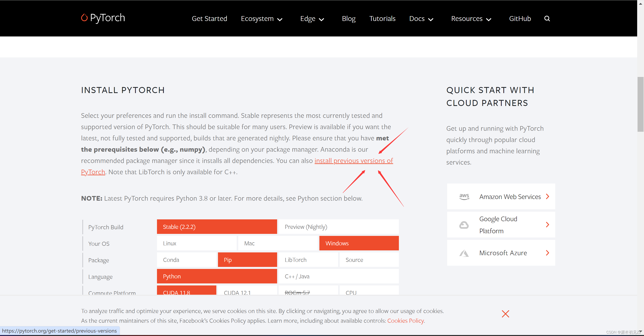Expand the Ecosystem dropdown menu

click(261, 19)
